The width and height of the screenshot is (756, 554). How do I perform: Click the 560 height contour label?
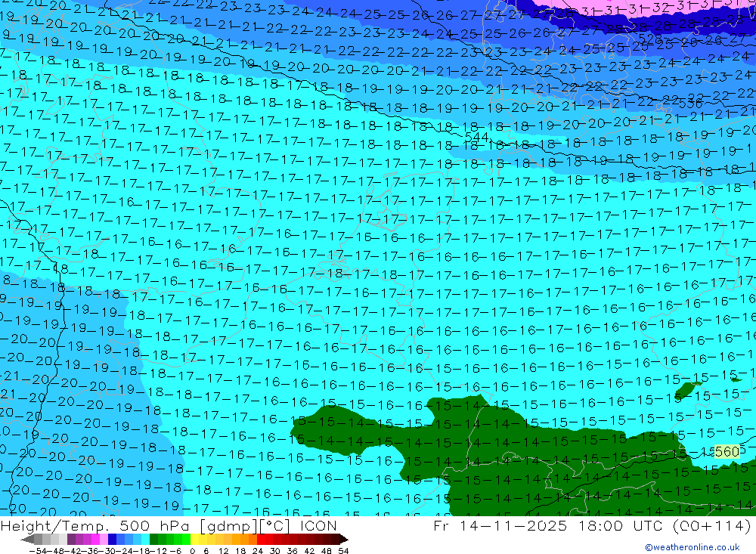click(x=727, y=452)
